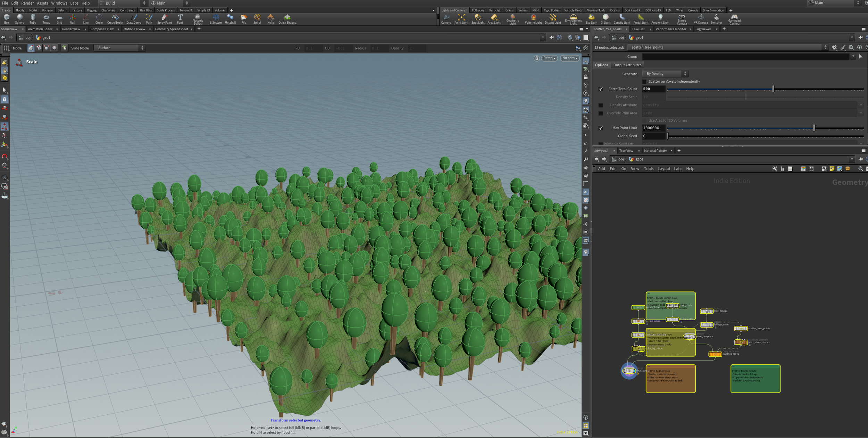Select the Platonic Solids tool

(198, 19)
